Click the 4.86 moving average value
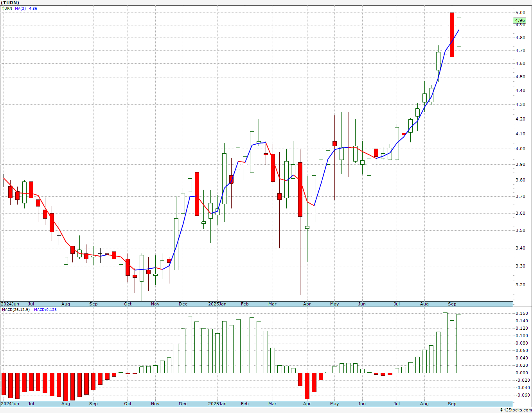Screen dimensions: 532x413 pyautogui.click(x=33, y=8)
